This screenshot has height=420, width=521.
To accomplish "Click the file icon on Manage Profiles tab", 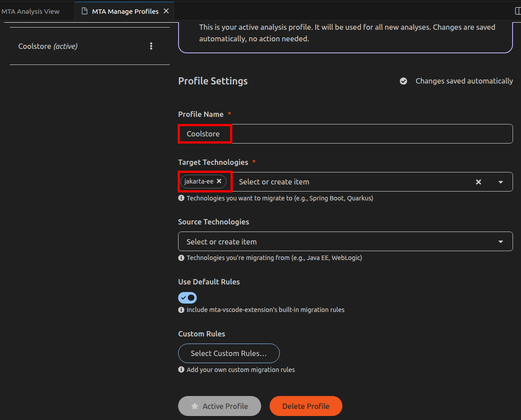I will [85, 11].
